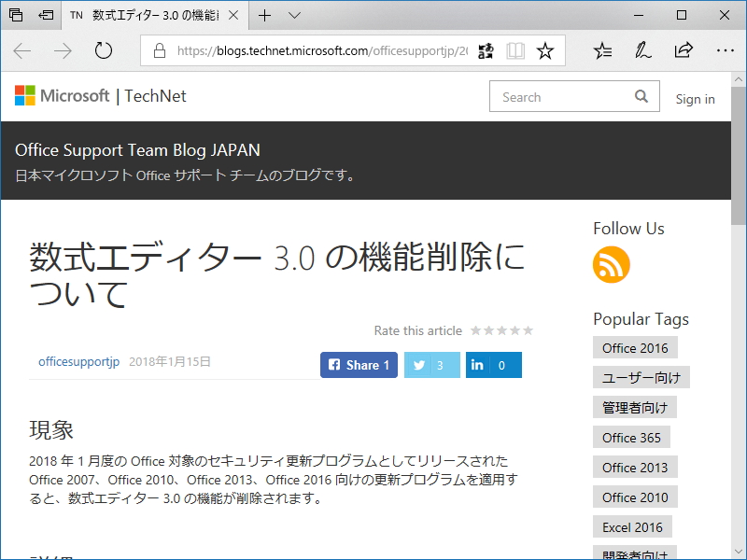Click the address bar URL
Screen dimensions: 747x560
point(322,50)
